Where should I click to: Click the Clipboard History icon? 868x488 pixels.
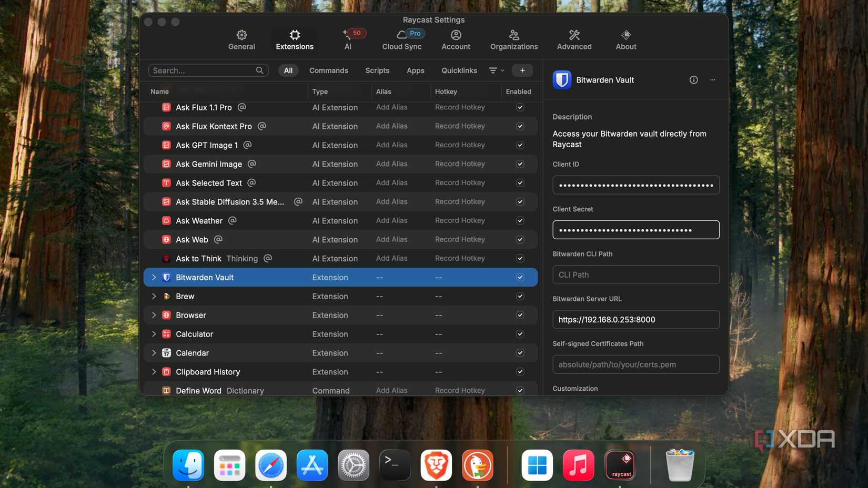coord(166,372)
